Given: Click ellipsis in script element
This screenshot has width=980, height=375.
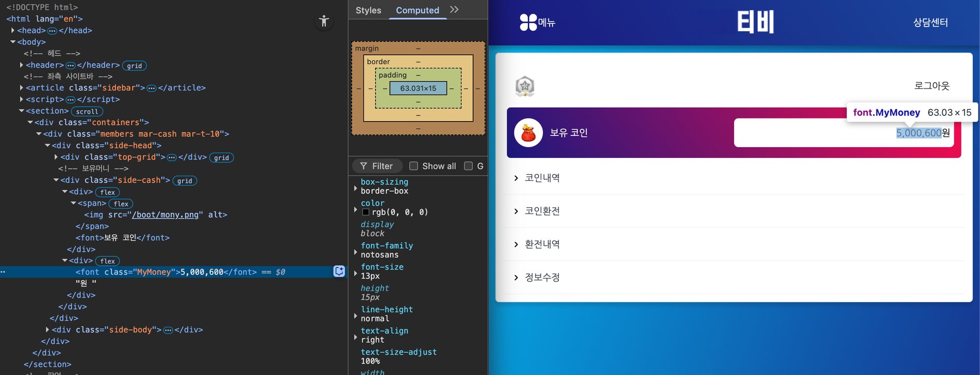Looking at the screenshot, I should click(70, 100).
